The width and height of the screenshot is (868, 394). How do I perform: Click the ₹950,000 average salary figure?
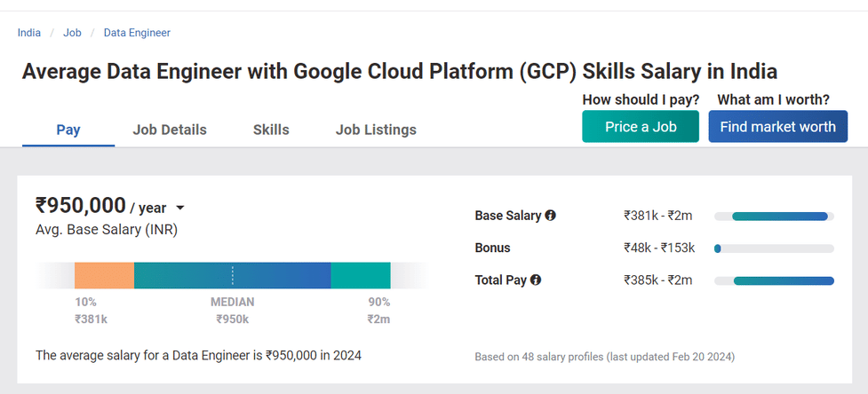(80, 206)
